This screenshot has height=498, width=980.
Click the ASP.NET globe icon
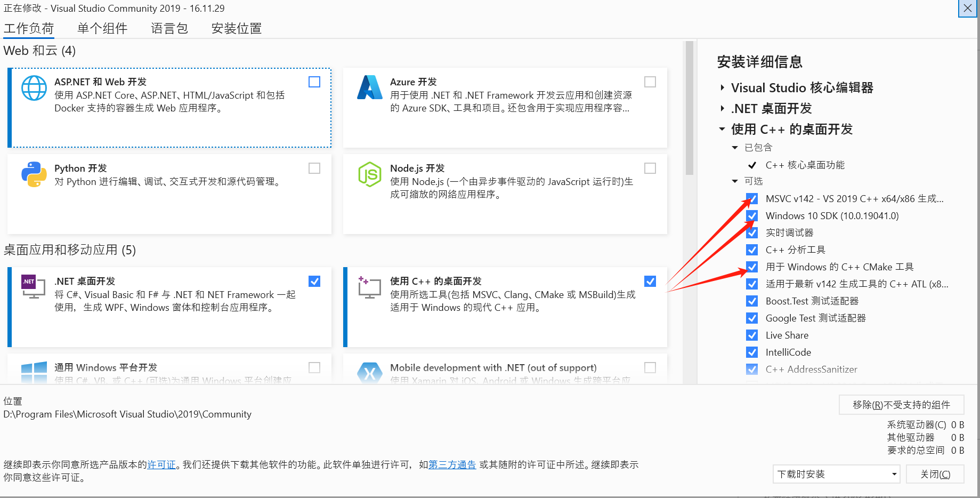34,89
